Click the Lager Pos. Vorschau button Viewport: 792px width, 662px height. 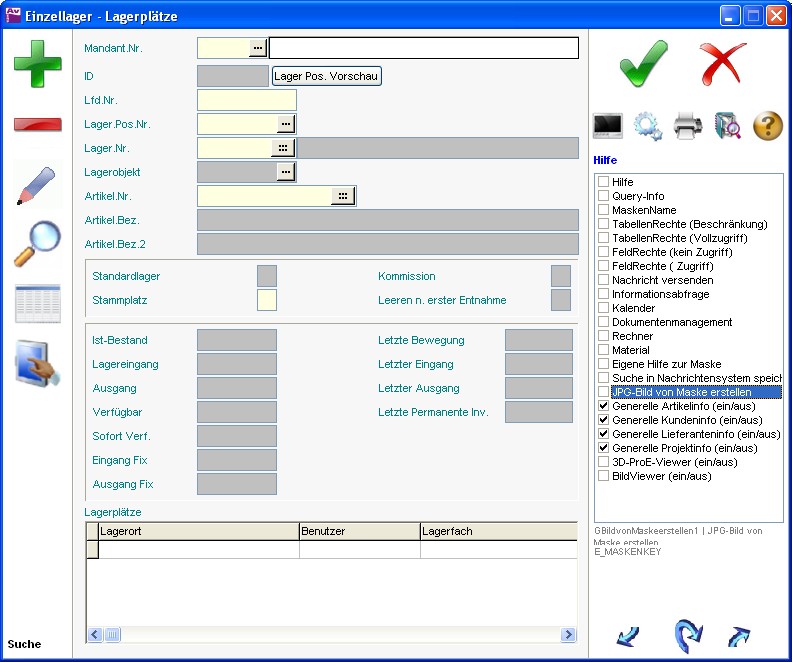(327, 76)
